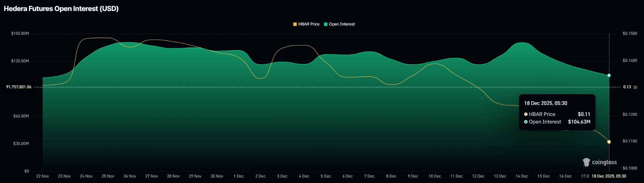Toggle the HBAR Price series label
The height and width of the screenshot is (183, 644).
tap(309, 24)
